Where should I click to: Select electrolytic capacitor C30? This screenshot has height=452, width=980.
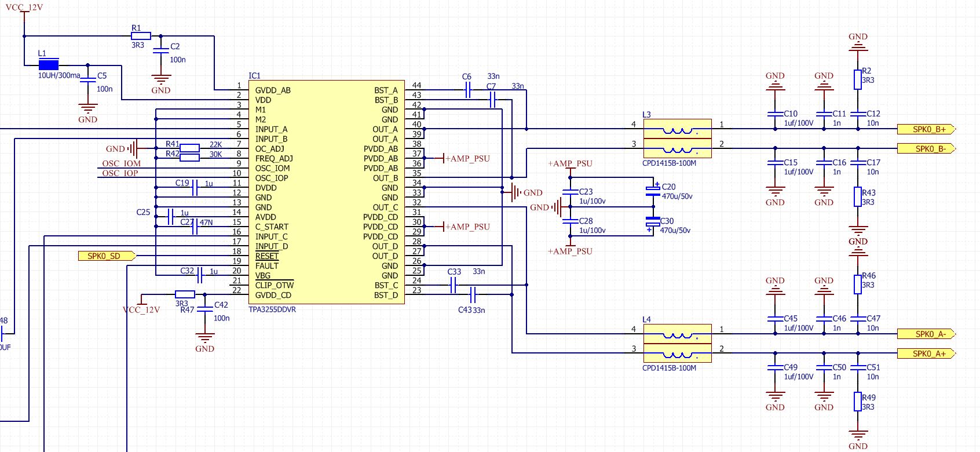click(653, 223)
